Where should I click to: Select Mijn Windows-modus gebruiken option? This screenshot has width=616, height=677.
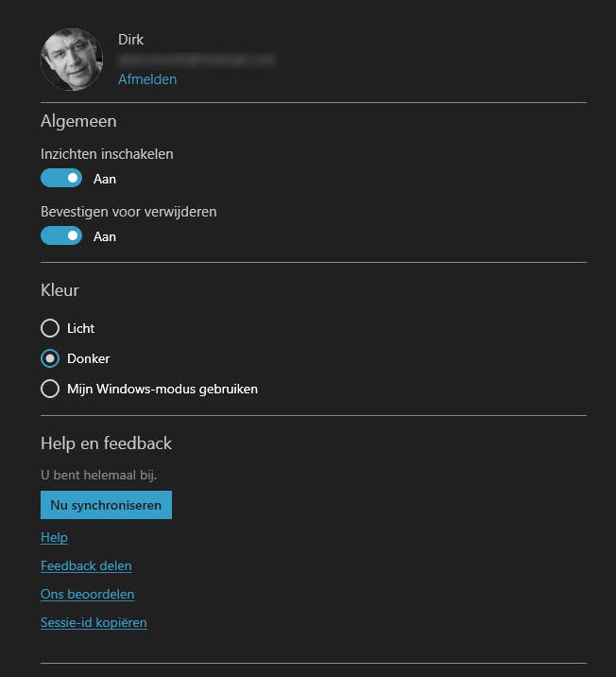coord(50,389)
